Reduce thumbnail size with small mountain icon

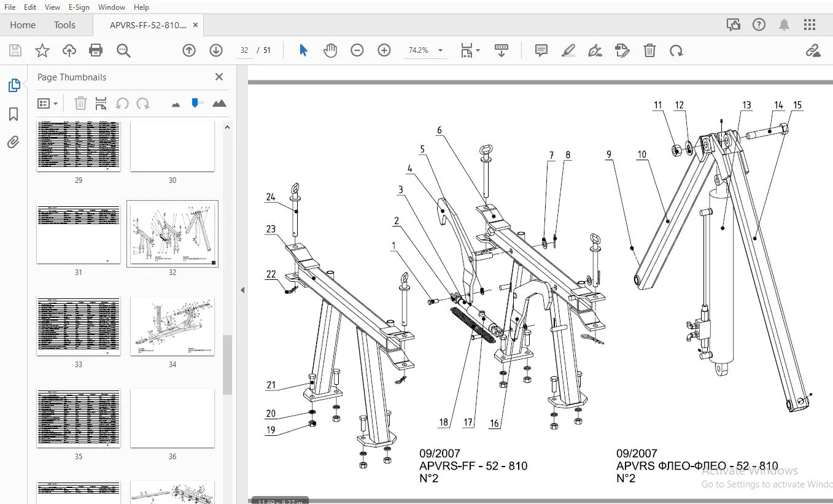pyautogui.click(x=176, y=104)
